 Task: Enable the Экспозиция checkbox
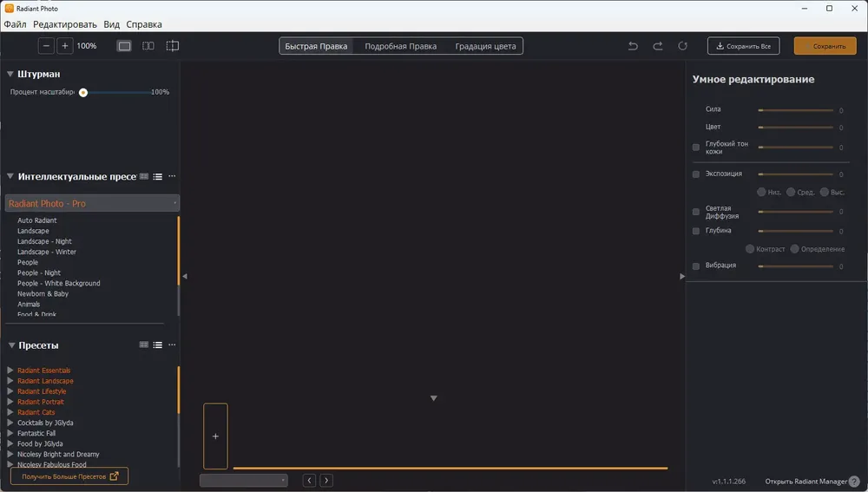pyautogui.click(x=696, y=174)
